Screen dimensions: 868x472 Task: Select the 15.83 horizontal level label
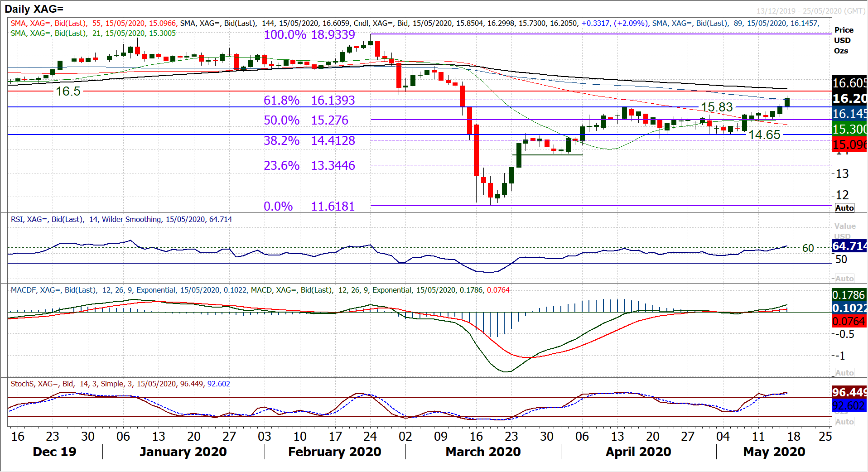coord(717,107)
